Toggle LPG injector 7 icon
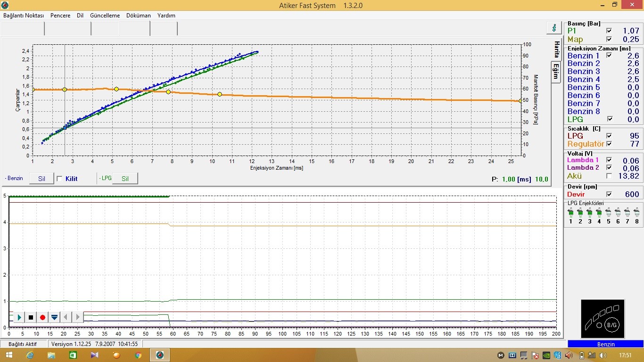644x362 pixels. tap(627, 213)
